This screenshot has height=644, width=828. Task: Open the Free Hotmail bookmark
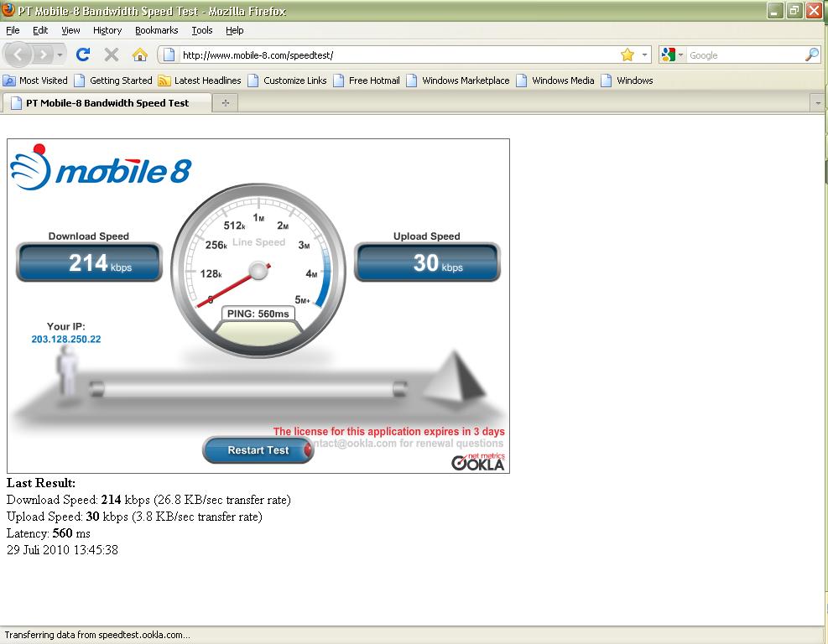367,80
